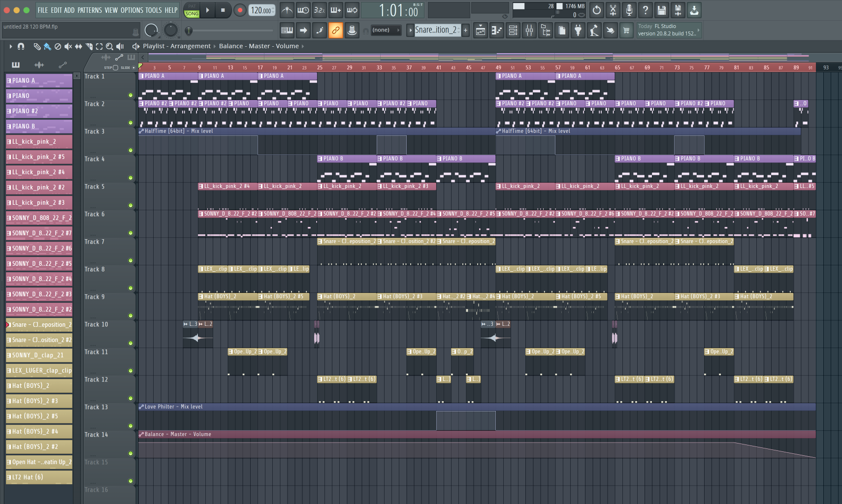Open the plugin picker plug icon
842x504 pixels.
point(578,31)
